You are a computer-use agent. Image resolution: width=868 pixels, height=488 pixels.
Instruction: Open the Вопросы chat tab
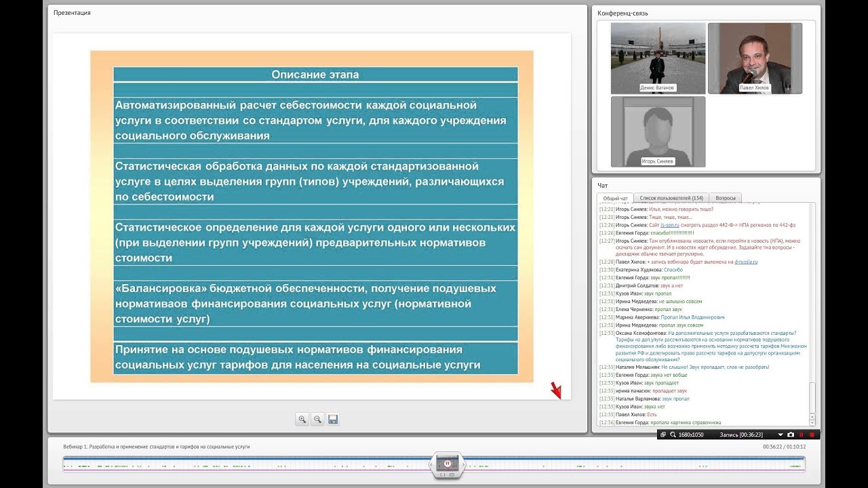coord(725,198)
